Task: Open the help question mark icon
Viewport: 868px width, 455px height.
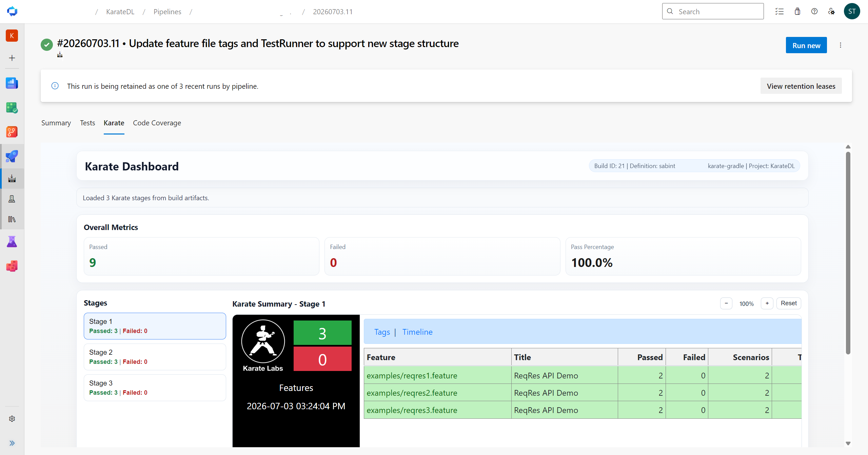Action: coord(814,12)
